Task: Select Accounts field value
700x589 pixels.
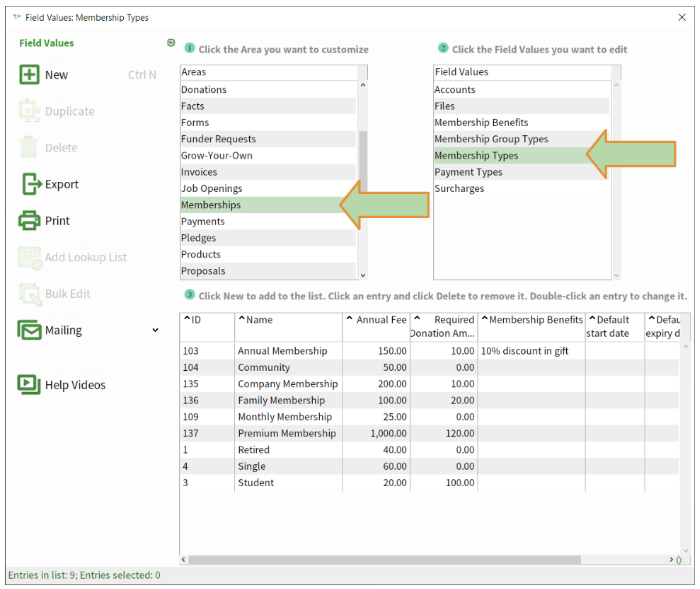Action: (x=521, y=90)
